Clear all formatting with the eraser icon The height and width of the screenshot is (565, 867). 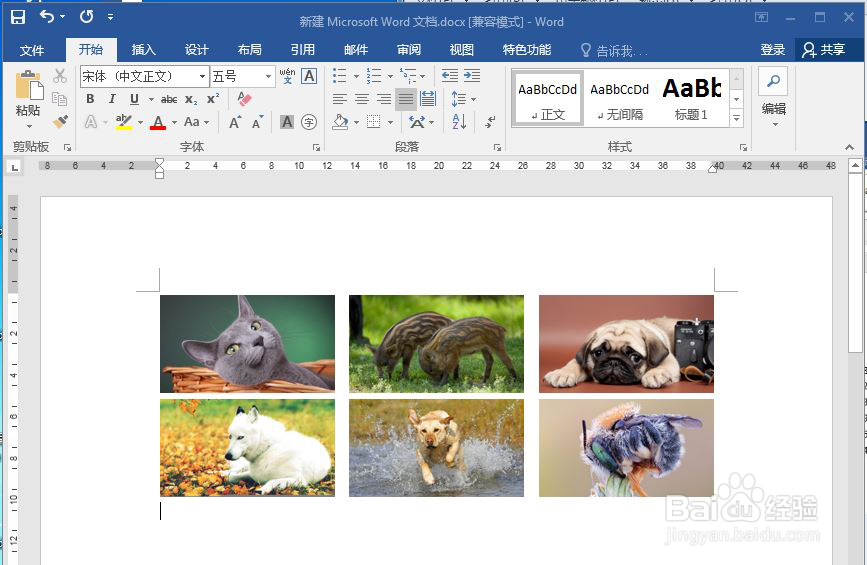(244, 99)
